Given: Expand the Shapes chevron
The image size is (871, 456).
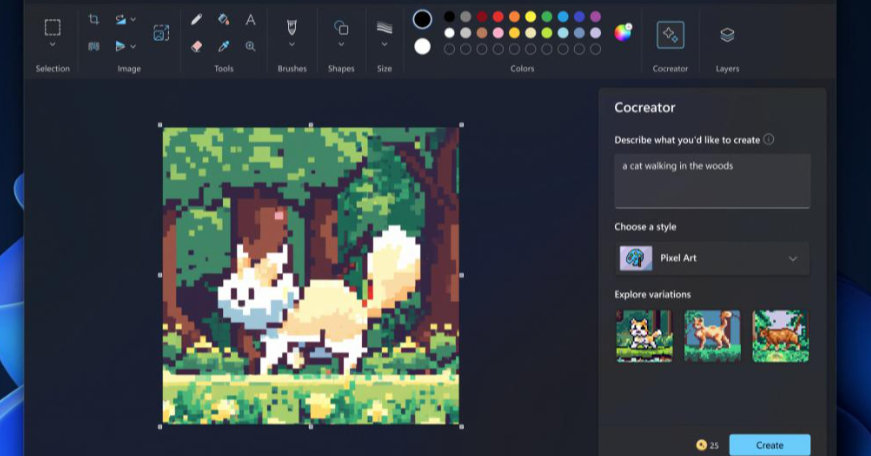Looking at the screenshot, I should [341, 44].
